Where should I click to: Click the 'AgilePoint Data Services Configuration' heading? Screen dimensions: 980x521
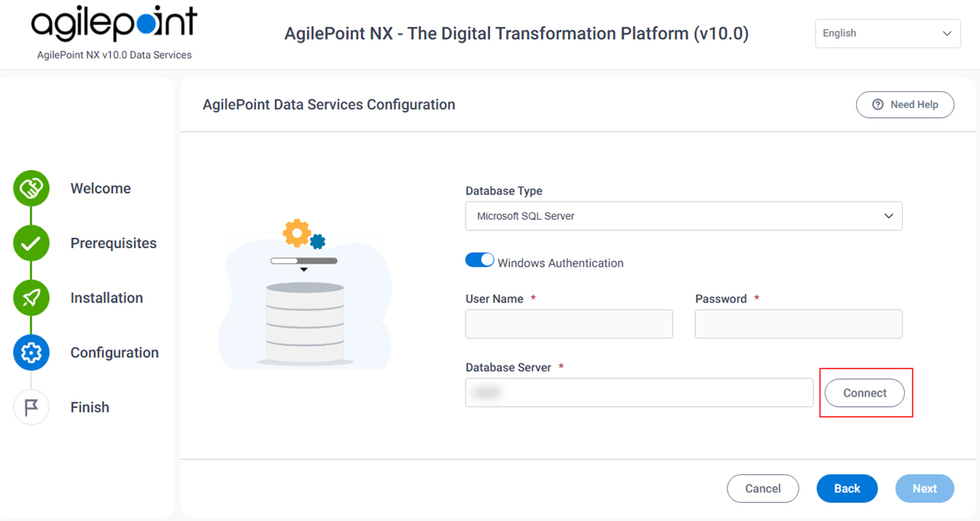(329, 105)
